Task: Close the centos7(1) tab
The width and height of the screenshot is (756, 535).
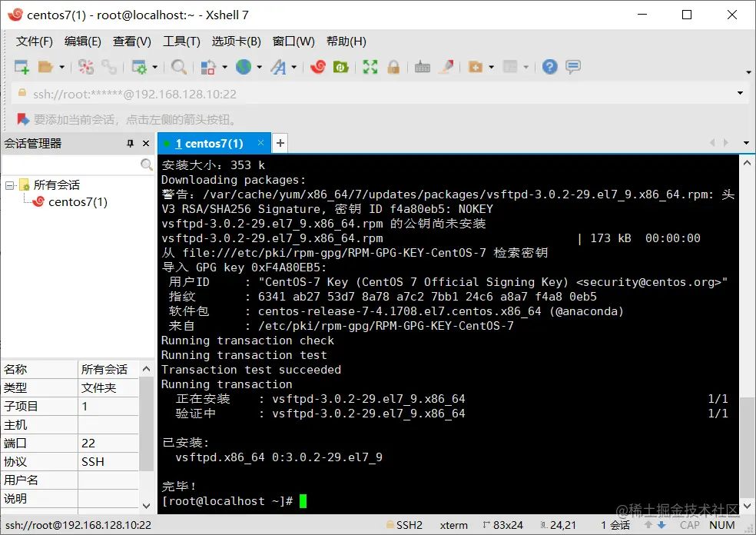Action: (261, 143)
